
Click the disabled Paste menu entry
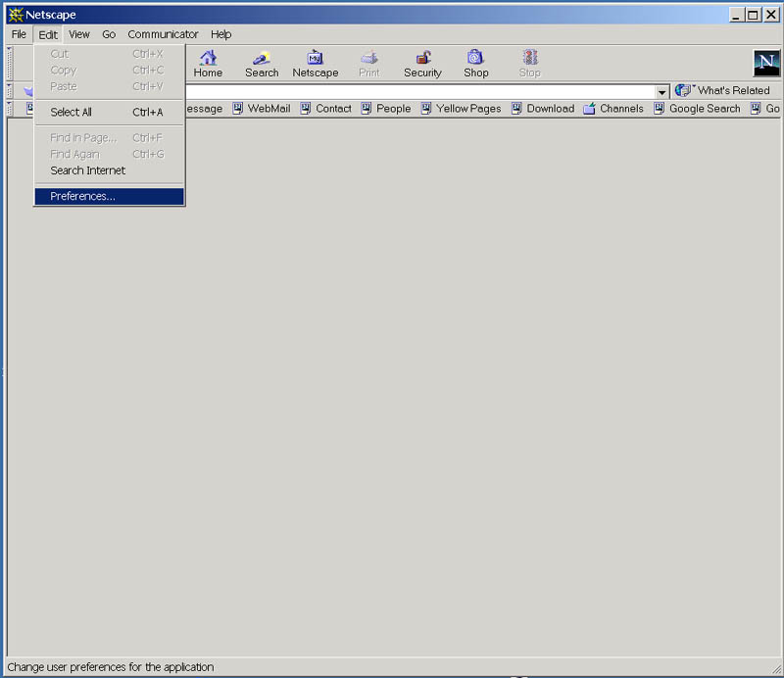tap(110, 86)
